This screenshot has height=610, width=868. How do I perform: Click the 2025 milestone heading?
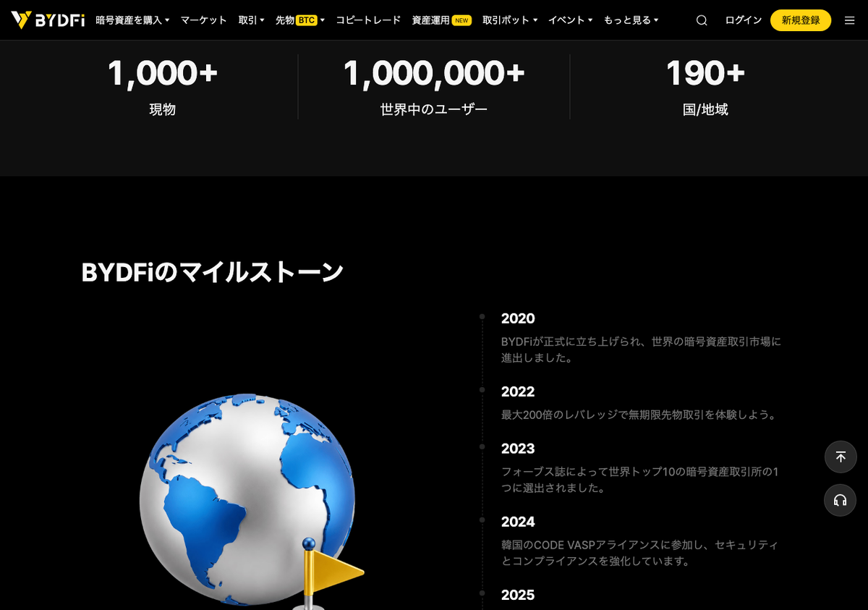click(x=518, y=595)
